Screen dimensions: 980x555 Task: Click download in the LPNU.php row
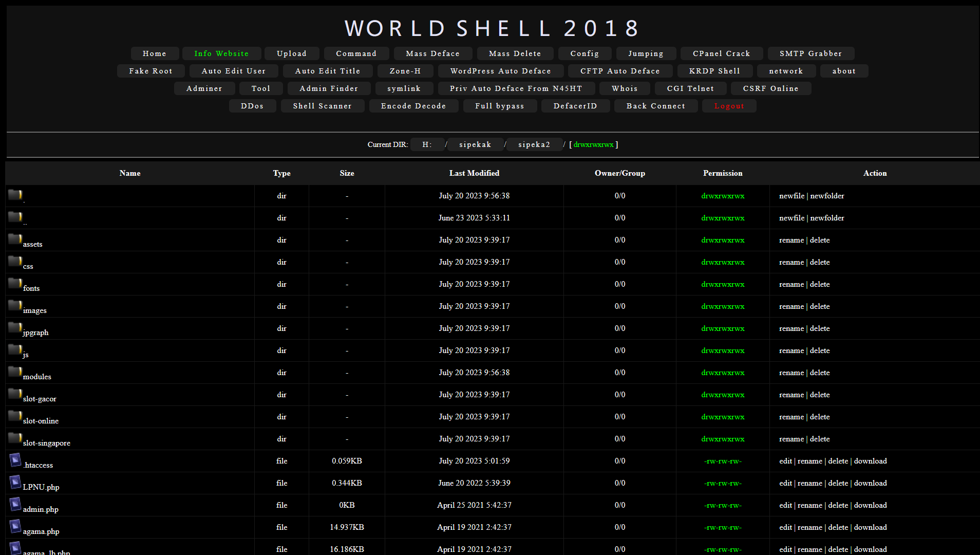click(x=870, y=483)
